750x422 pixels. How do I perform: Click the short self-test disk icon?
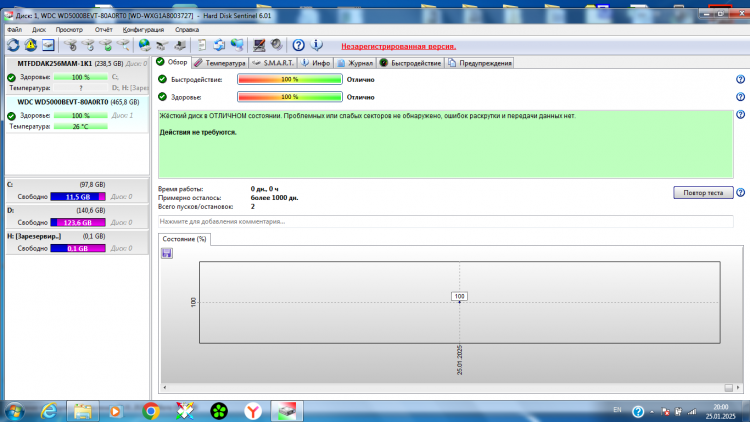pos(71,45)
